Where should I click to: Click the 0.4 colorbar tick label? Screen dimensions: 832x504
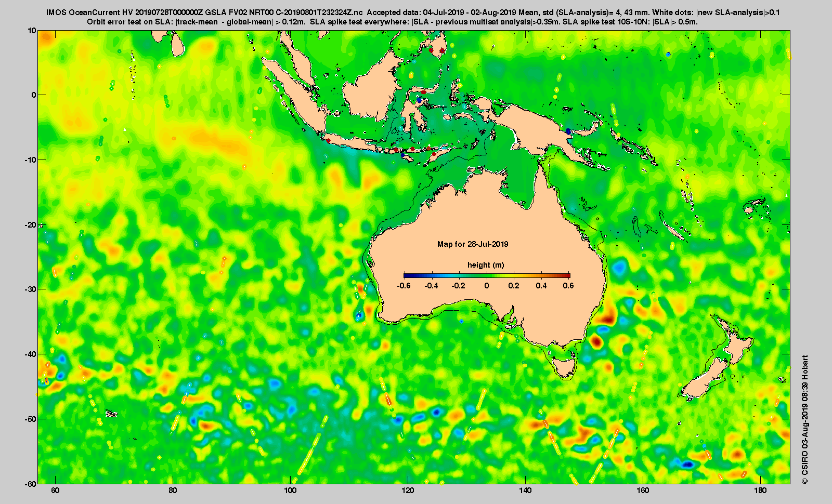click(x=541, y=285)
